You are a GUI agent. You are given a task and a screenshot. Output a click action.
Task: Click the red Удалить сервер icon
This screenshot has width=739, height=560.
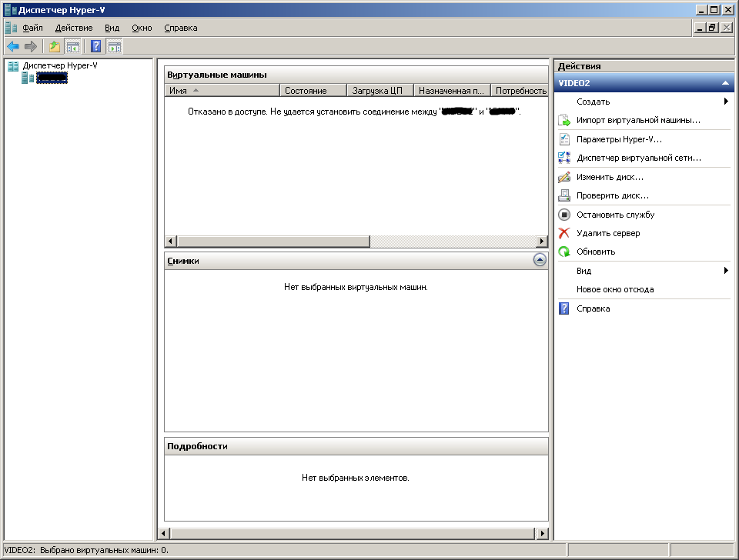[564, 233]
